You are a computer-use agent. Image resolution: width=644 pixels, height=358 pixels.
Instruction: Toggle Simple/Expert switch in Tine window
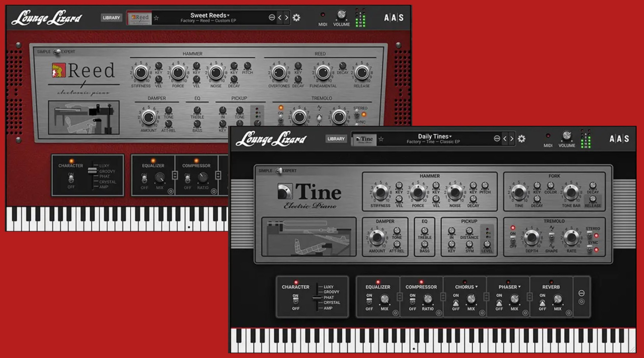(279, 171)
